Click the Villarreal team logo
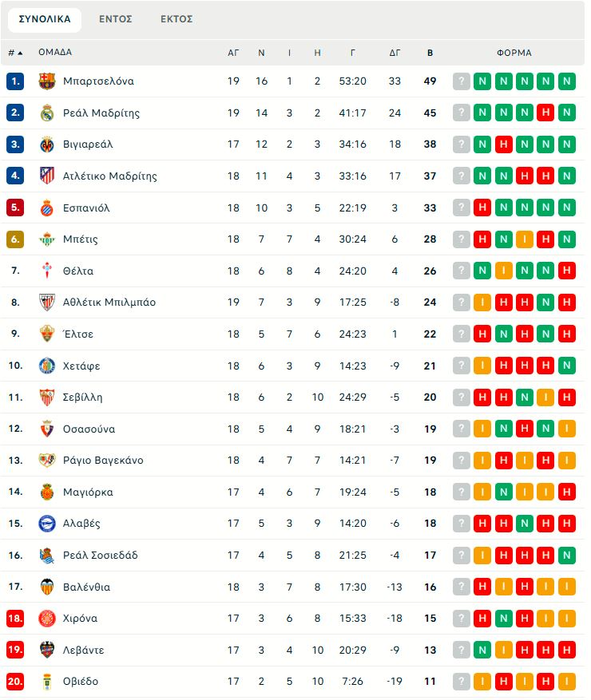 pyautogui.click(x=47, y=144)
